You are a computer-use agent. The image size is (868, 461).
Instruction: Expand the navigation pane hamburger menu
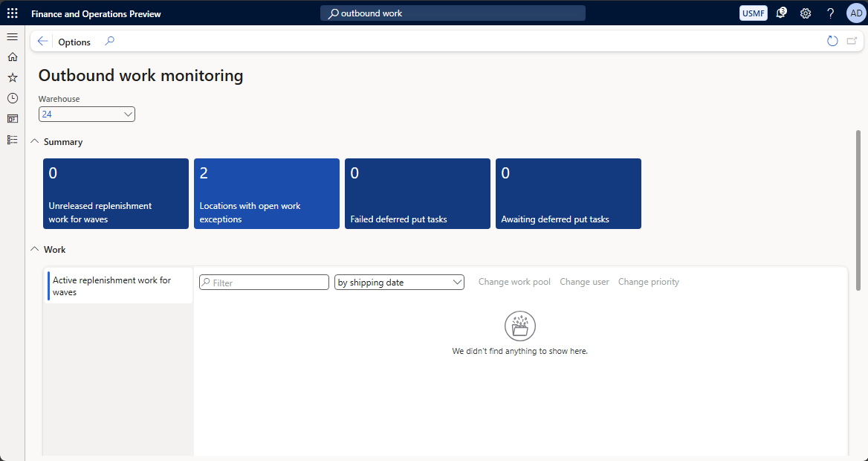coord(12,36)
